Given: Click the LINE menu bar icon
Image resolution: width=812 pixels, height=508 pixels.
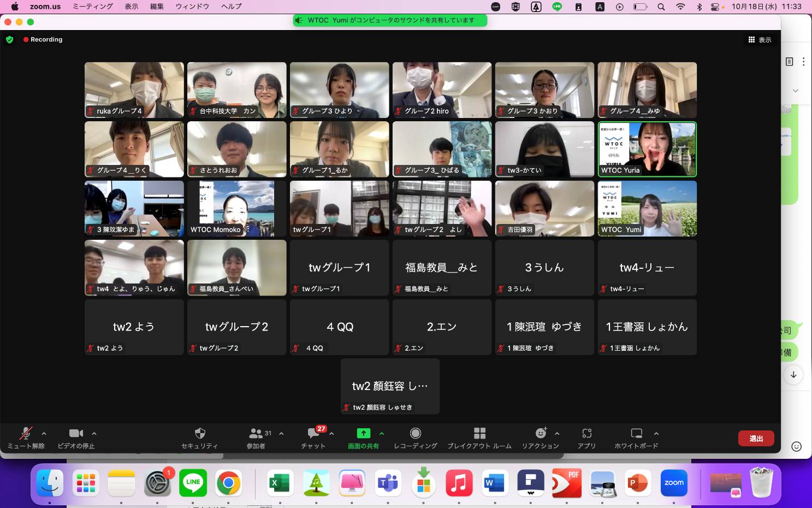Looking at the screenshot, I should click(x=557, y=7).
